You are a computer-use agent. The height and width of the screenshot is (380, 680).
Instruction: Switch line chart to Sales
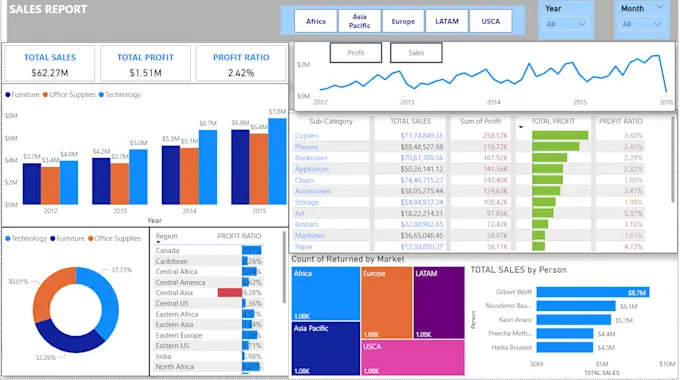[x=416, y=53]
